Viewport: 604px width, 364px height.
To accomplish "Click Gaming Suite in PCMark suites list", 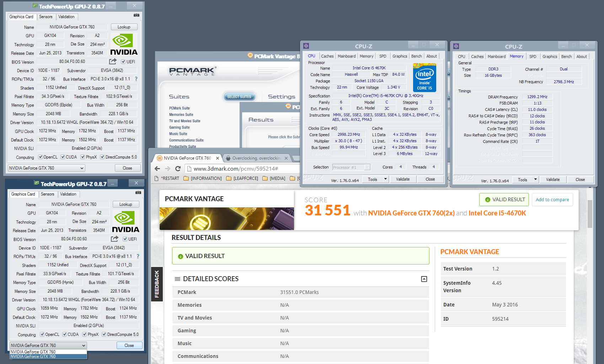I will tap(180, 127).
